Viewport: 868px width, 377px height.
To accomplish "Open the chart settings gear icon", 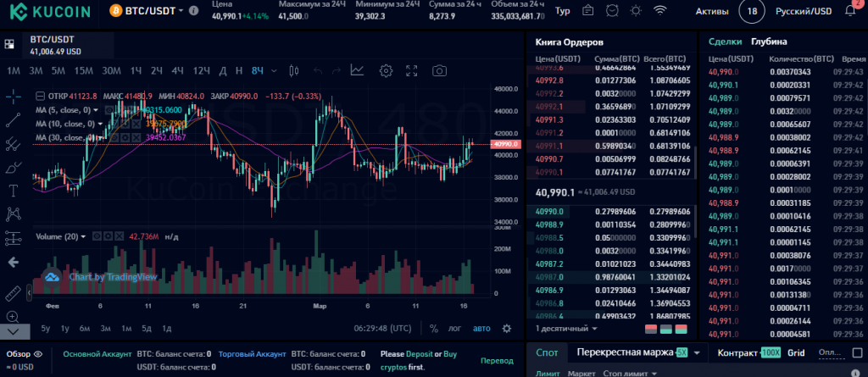I will pos(386,70).
